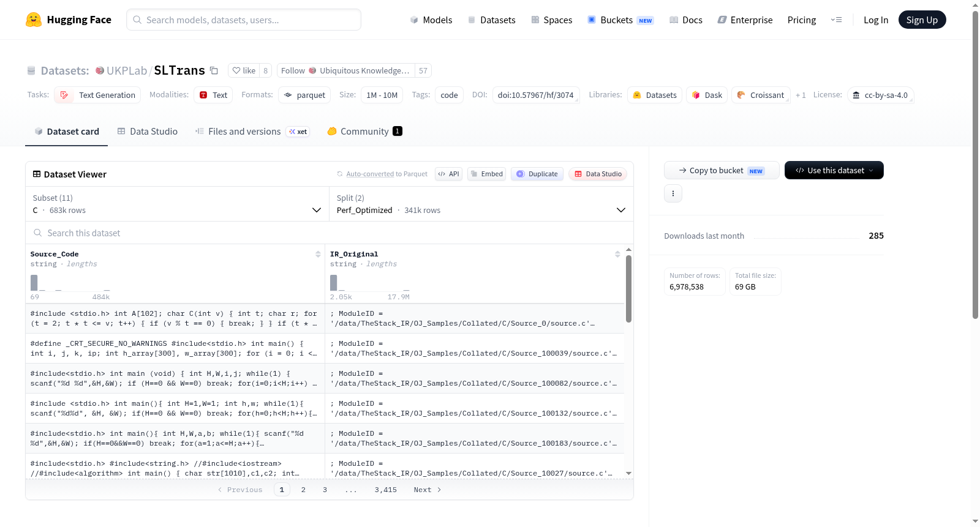Open Files and versions tab
980x527 pixels.
(252, 131)
